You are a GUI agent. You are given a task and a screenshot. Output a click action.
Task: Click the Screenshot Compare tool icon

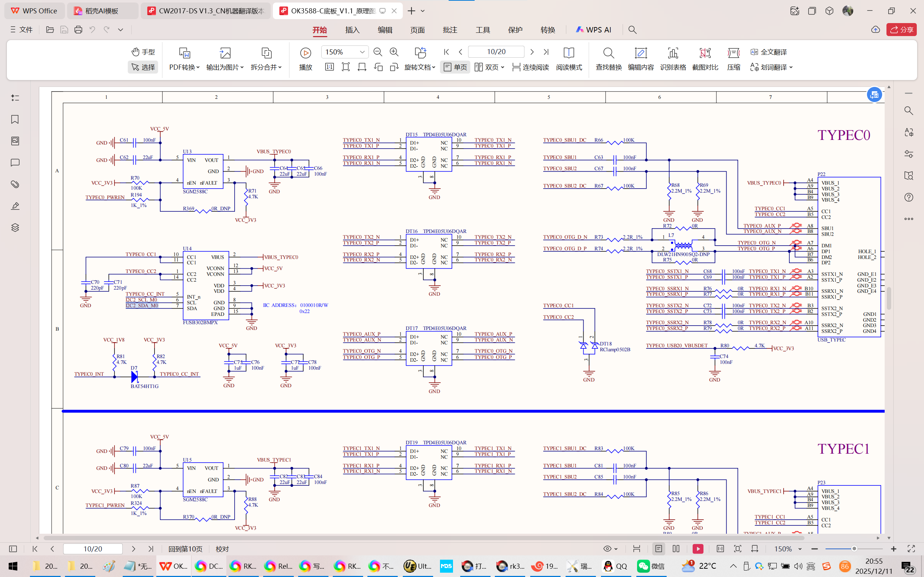(705, 53)
